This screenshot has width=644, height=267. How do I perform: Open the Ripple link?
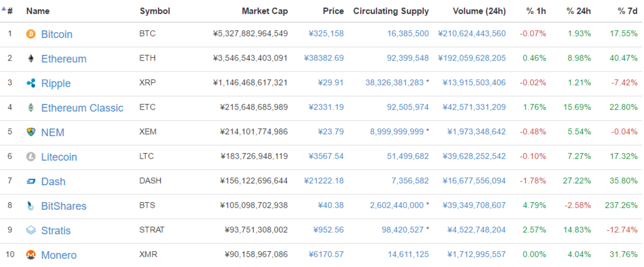coord(56,84)
